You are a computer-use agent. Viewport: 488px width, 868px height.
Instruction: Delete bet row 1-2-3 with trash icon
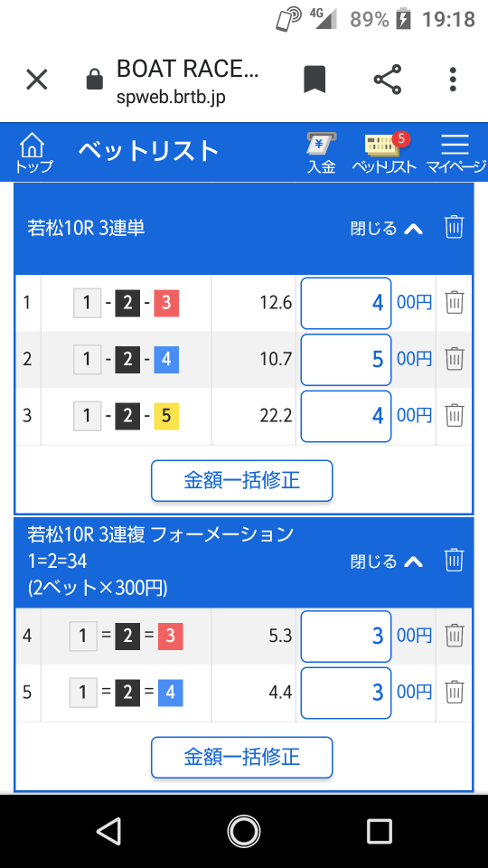coord(455,303)
